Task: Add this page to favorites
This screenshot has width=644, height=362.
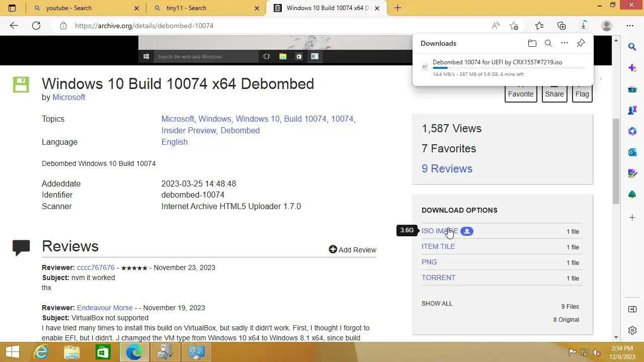Action: [x=514, y=26]
